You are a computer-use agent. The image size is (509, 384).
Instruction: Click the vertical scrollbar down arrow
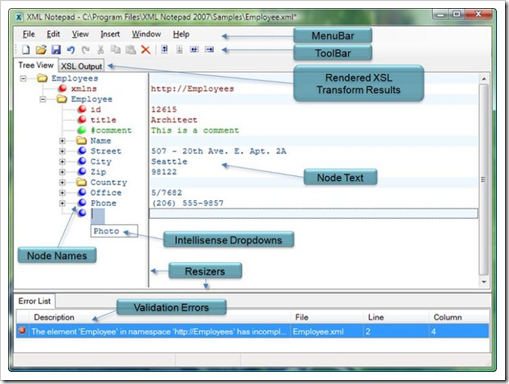pos(484,282)
